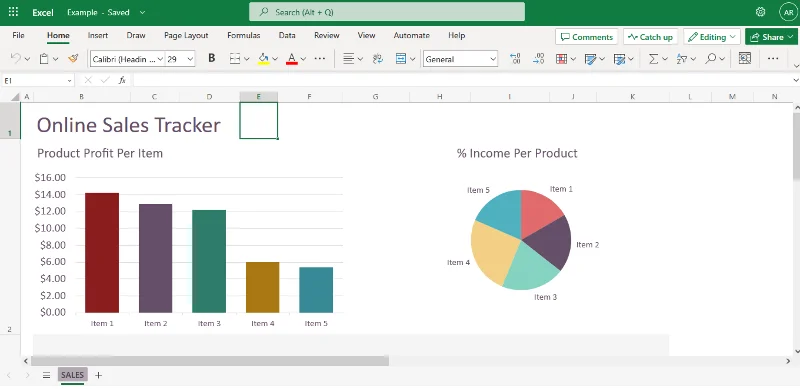The width and height of the screenshot is (800, 389).
Task: Open the File menu
Action: pos(18,35)
